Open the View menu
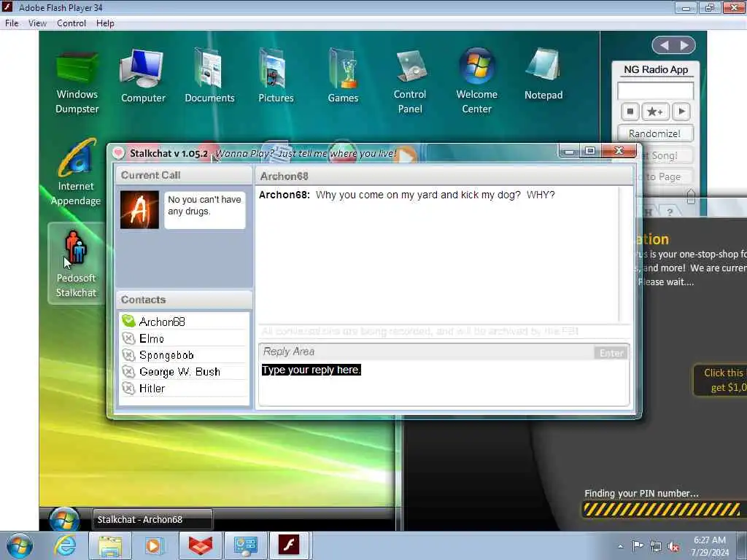This screenshot has height=560, width=747. (x=37, y=23)
